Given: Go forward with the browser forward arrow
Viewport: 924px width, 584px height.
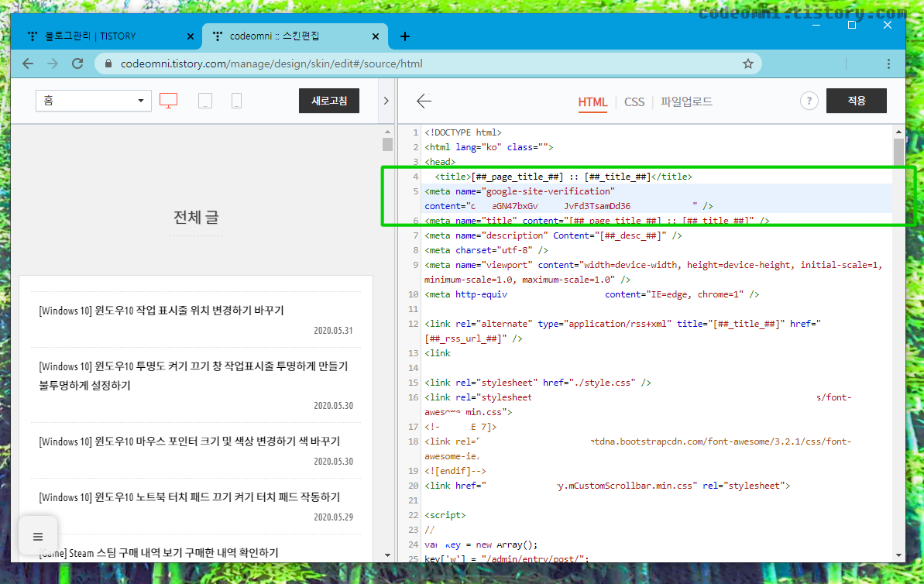Looking at the screenshot, I should [x=53, y=64].
